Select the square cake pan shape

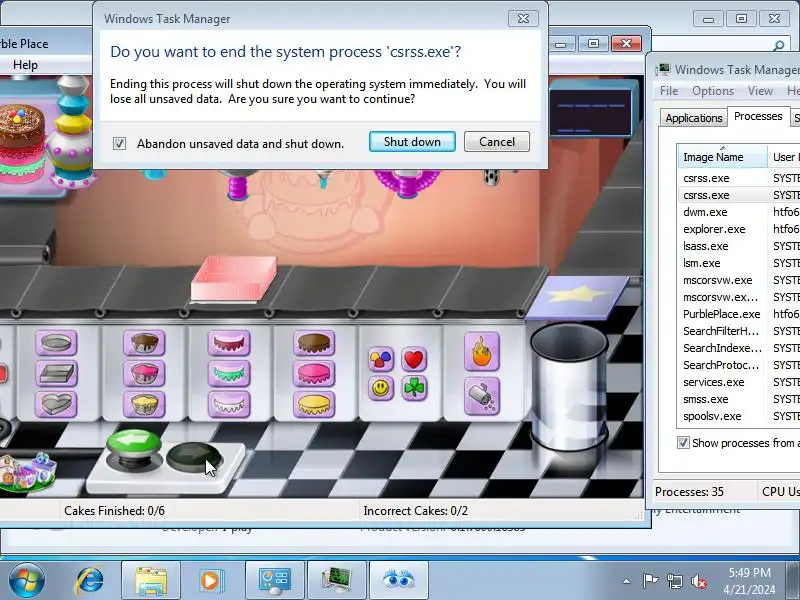[56, 373]
